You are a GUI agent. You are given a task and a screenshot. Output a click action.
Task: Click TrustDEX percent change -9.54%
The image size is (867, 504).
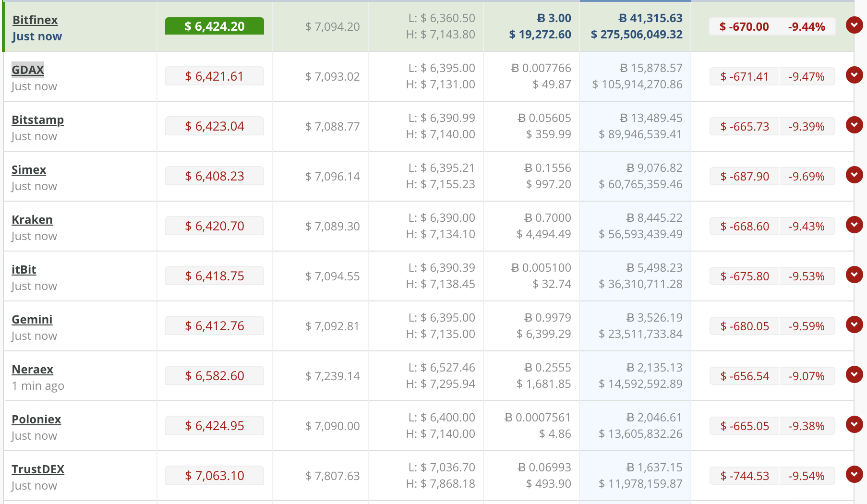click(807, 476)
